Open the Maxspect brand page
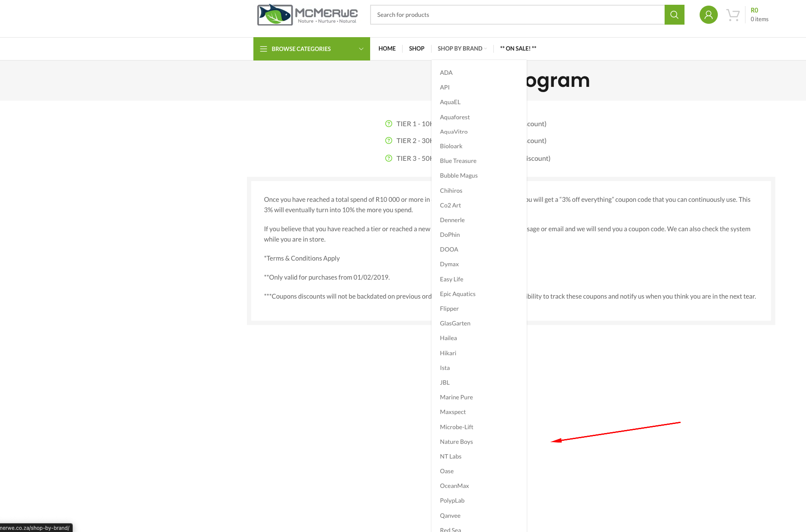806x532 pixels. pyautogui.click(x=453, y=412)
